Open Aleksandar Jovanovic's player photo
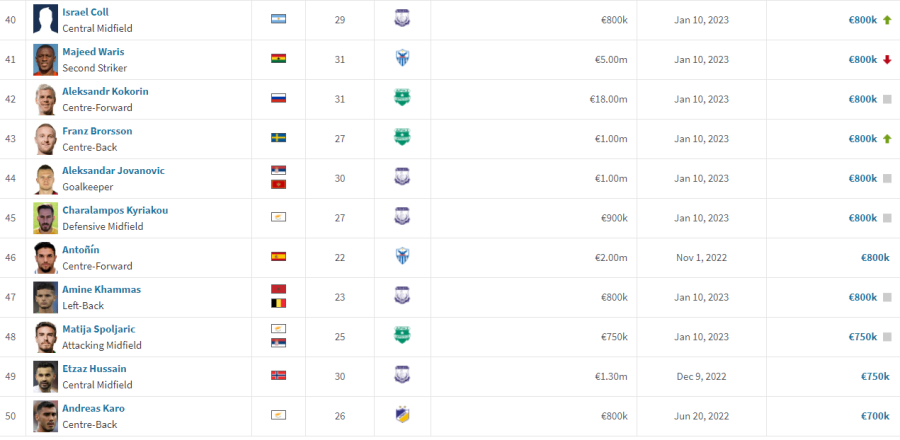This screenshot has width=900, height=440. coord(45,178)
